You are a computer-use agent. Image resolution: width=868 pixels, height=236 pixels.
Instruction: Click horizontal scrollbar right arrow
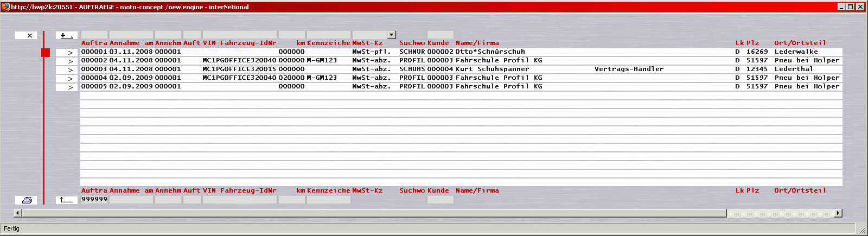point(838,213)
